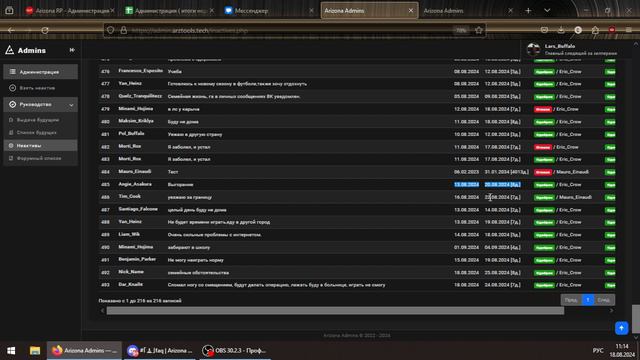Open the Администрация sidebar section
Screen dimensions: 640x360
40,72
